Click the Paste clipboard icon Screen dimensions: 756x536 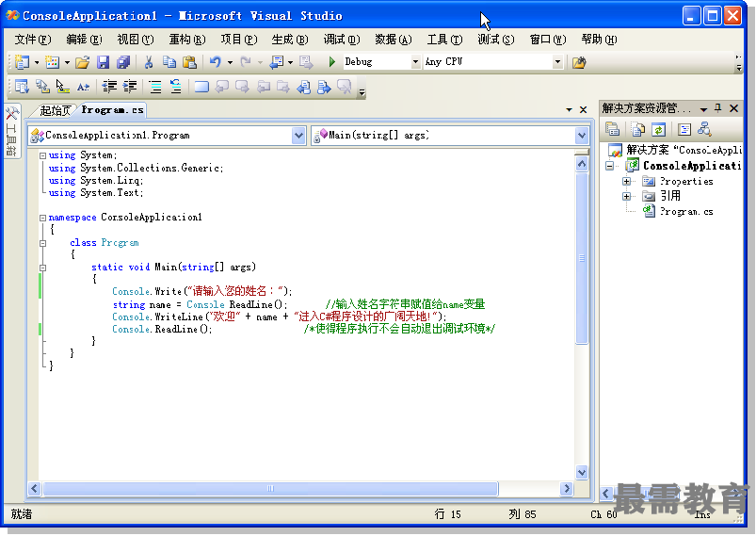190,62
